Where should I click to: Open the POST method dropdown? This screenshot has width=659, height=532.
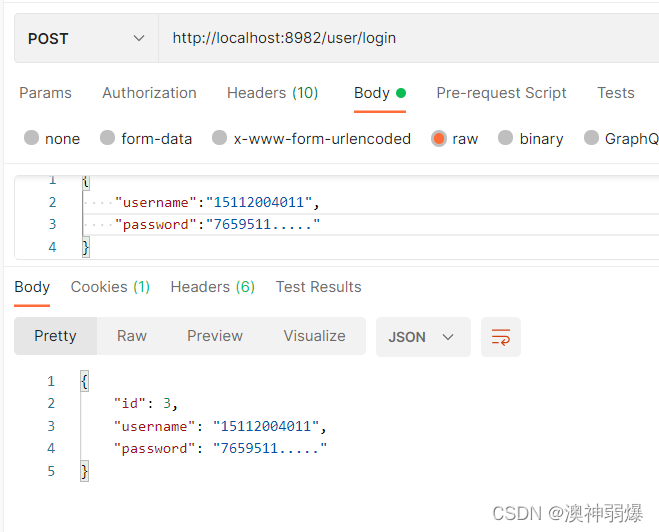point(86,38)
